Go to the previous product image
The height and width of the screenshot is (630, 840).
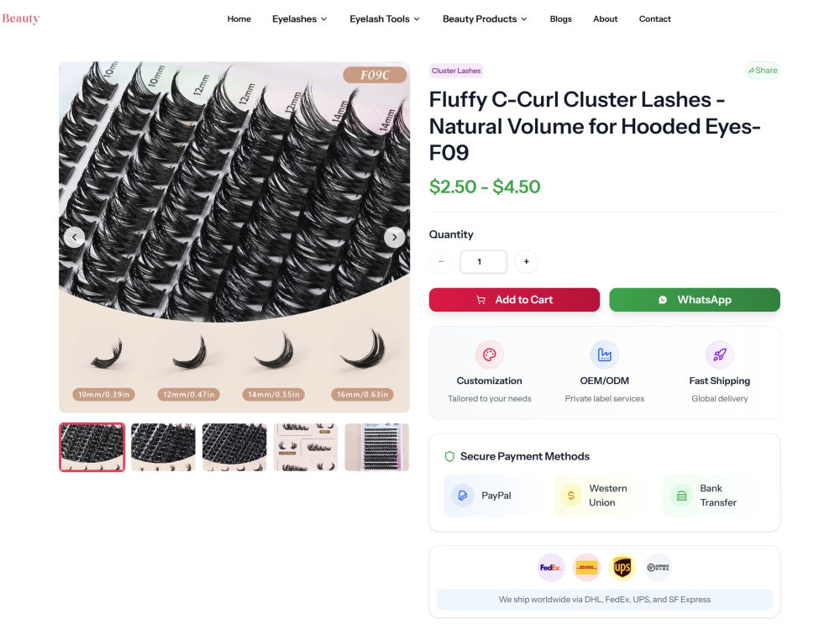[75, 237]
